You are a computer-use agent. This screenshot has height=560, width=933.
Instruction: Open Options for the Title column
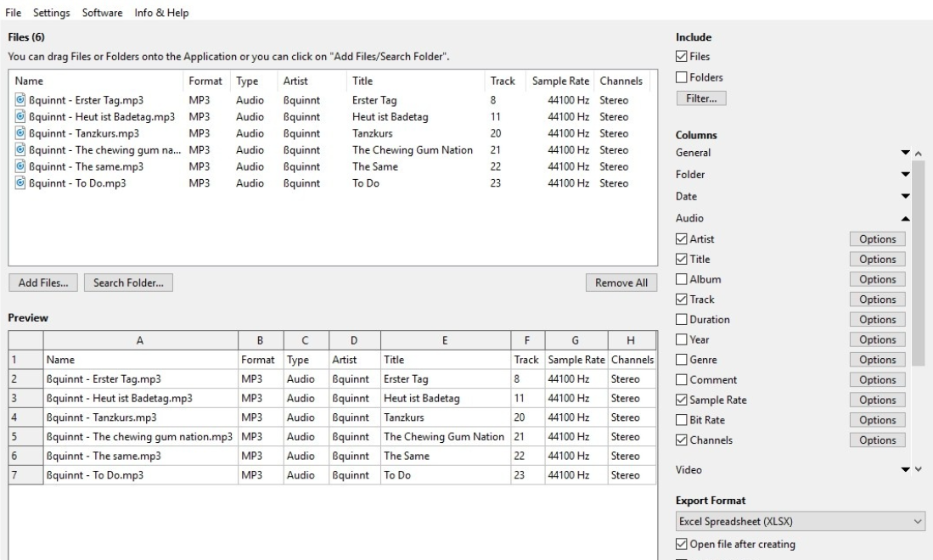click(877, 259)
